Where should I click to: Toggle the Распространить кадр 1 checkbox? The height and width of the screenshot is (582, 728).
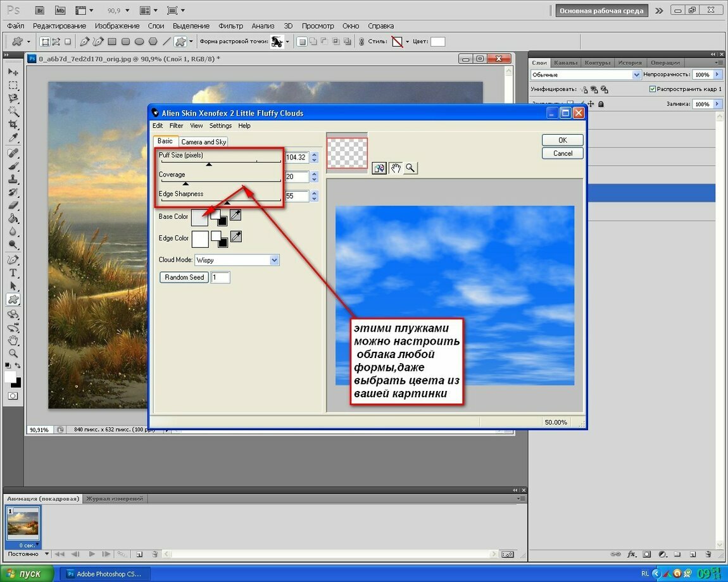point(652,89)
